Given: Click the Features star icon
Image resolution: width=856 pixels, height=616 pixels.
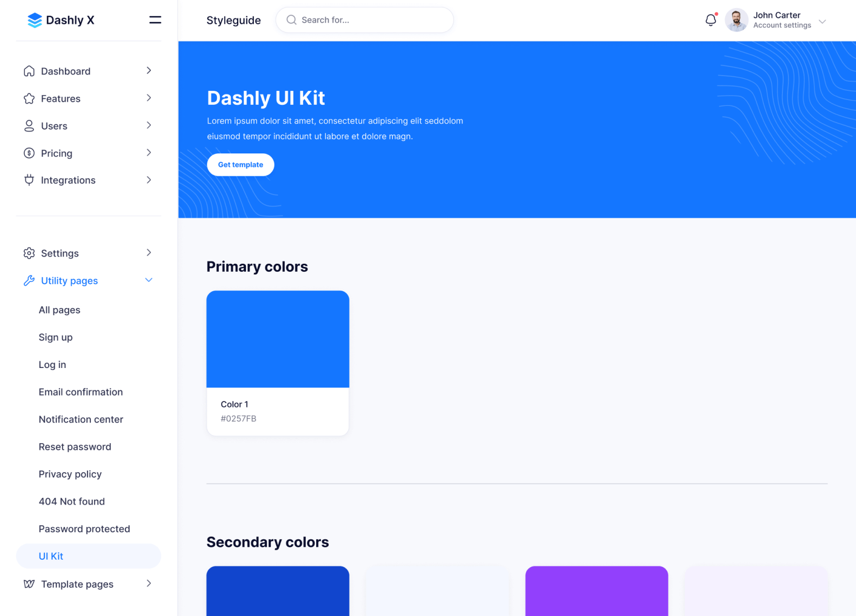Looking at the screenshot, I should tap(29, 98).
